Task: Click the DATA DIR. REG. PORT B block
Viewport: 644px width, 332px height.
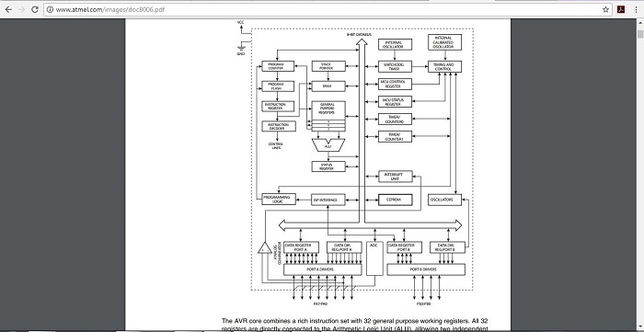Action: (448, 247)
